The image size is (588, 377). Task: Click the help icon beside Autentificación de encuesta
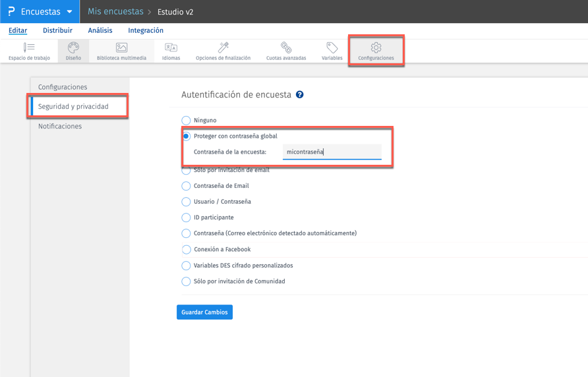click(300, 95)
